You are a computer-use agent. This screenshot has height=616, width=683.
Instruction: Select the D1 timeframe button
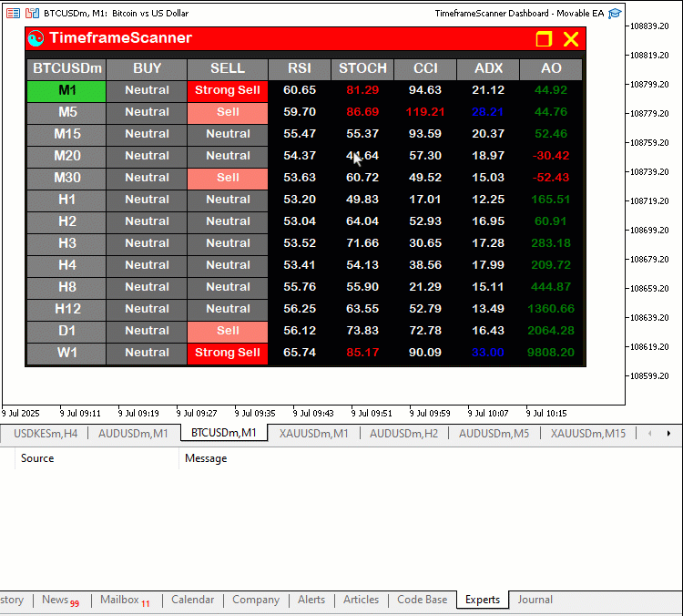click(x=66, y=332)
